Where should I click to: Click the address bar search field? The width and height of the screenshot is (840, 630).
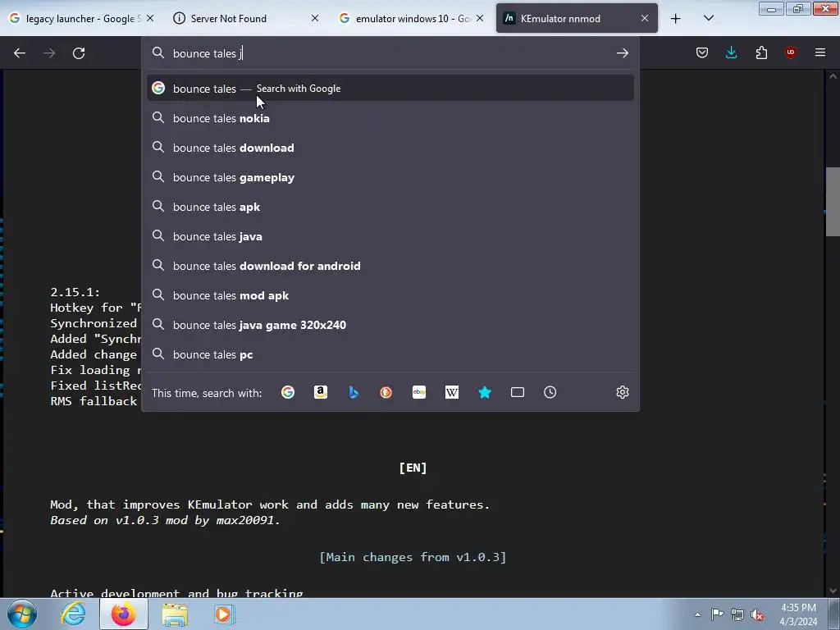coord(390,53)
